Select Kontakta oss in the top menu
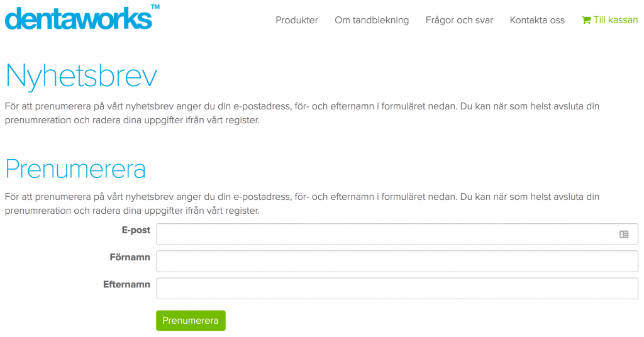Image resolution: width=644 pixels, height=337 pixels. pyautogui.click(x=537, y=20)
